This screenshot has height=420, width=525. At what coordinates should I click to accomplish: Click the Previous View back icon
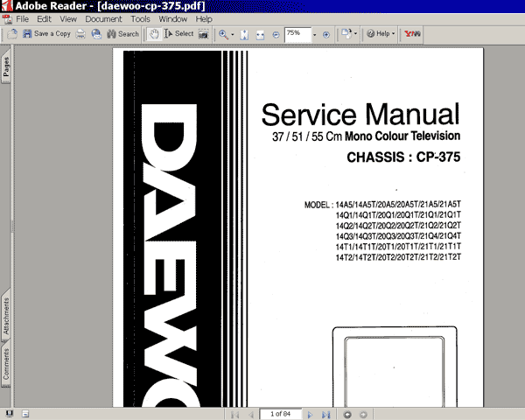click(347, 415)
